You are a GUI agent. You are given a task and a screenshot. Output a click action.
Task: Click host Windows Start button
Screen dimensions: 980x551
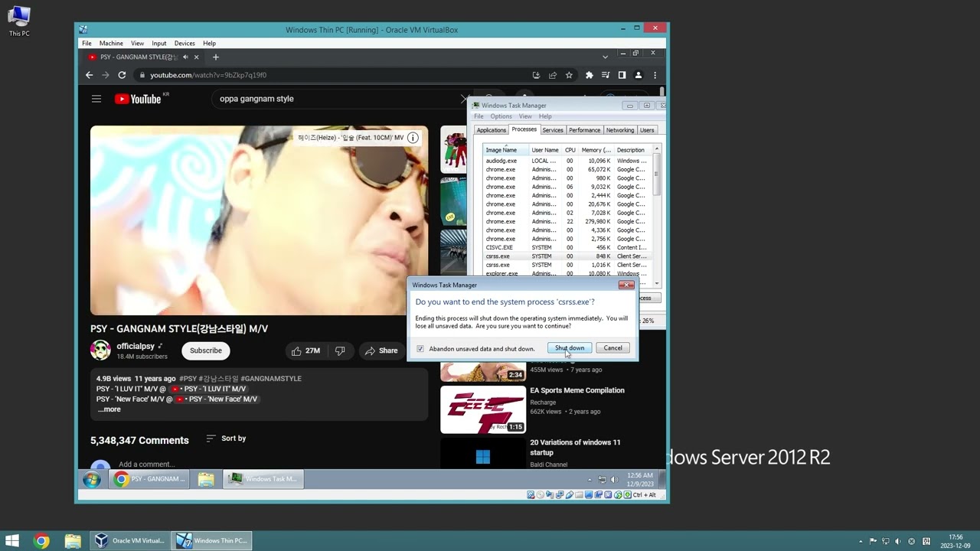coord(12,540)
